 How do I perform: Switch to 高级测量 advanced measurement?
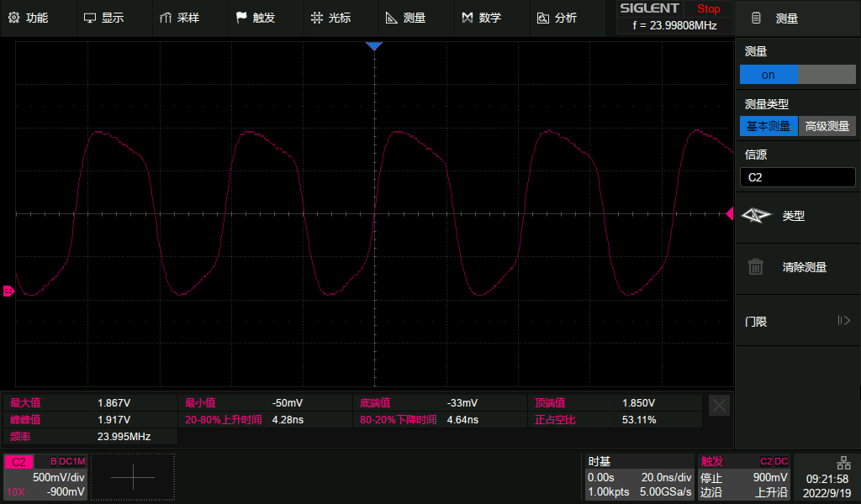827,127
